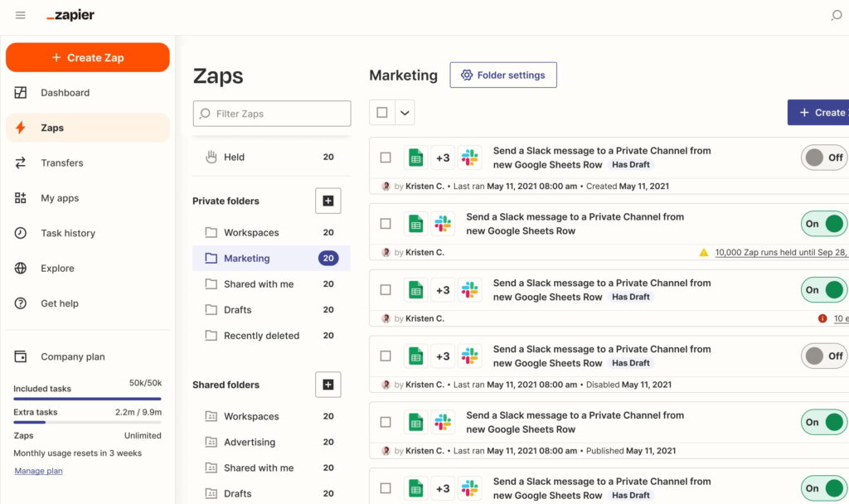View Task history page
Image resolution: width=849 pixels, height=504 pixels.
(x=88, y=233)
